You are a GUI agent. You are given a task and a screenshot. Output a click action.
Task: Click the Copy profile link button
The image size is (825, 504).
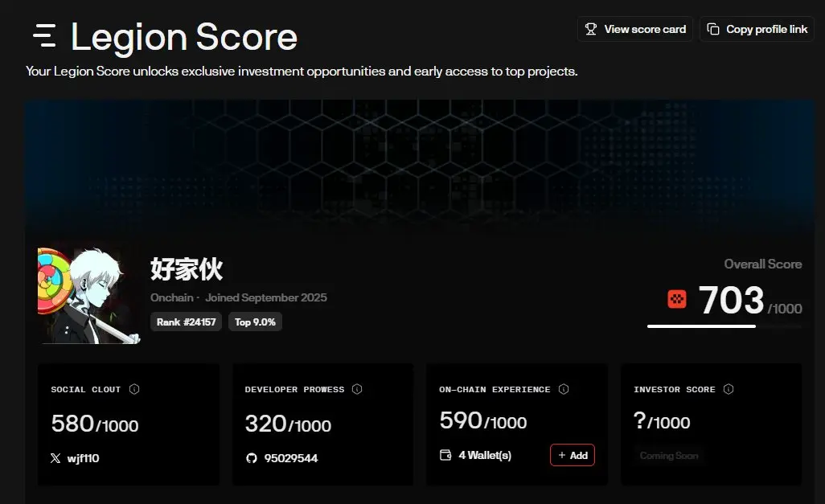pos(757,29)
